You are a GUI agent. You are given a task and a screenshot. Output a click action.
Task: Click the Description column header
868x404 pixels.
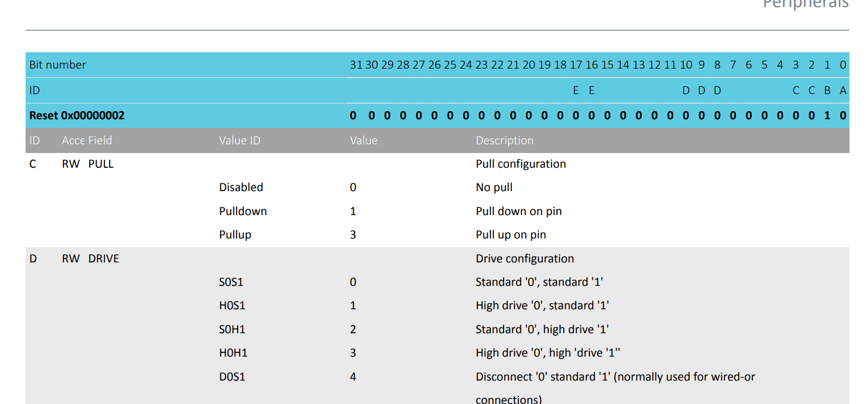coord(504,140)
